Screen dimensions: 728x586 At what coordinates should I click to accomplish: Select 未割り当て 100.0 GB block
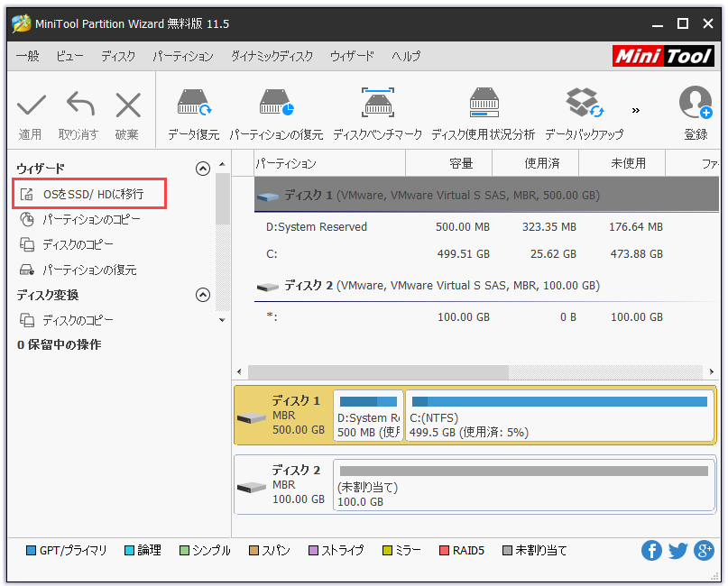[x=524, y=485]
